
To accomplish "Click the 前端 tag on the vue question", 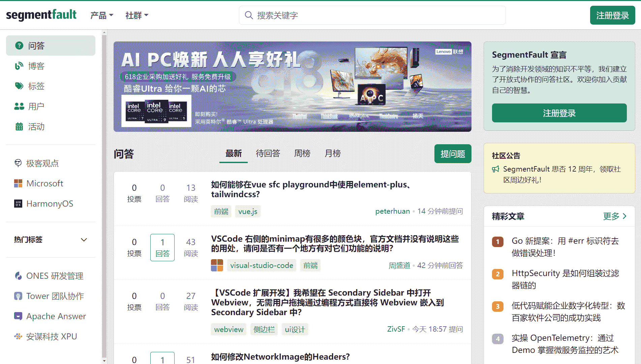I will [221, 211].
